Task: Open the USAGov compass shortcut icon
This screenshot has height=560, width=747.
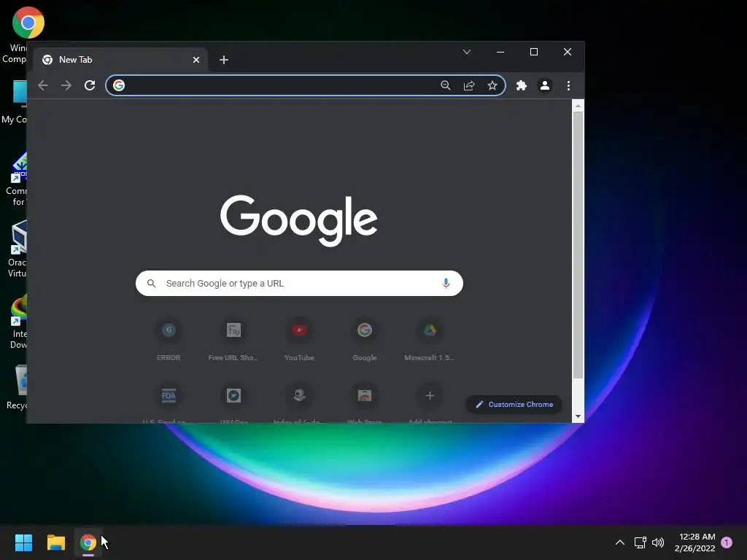Action: (233, 395)
